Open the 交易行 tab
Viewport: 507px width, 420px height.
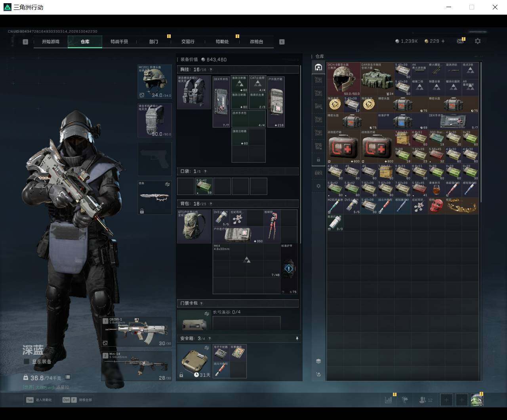point(188,42)
